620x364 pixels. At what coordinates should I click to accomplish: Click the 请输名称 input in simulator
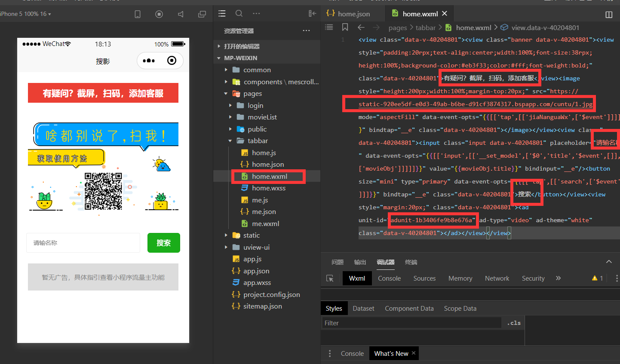pyautogui.click(x=83, y=243)
